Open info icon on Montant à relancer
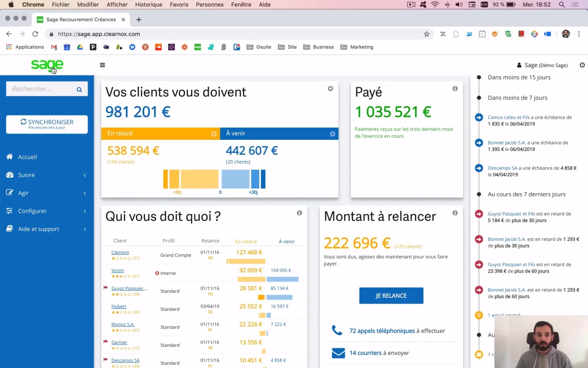The width and height of the screenshot is (588, 368). [x=455, y=213]
